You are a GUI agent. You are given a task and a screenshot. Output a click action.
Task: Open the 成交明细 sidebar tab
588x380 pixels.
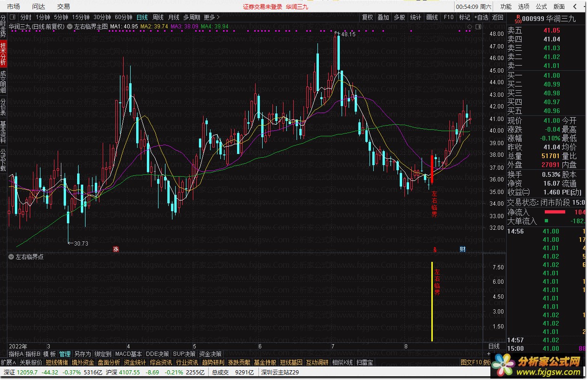[x=3, y=81]
